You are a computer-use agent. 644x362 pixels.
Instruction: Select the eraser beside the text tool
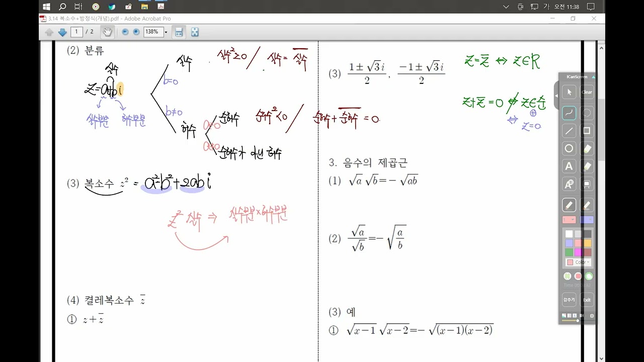[587, 166]
